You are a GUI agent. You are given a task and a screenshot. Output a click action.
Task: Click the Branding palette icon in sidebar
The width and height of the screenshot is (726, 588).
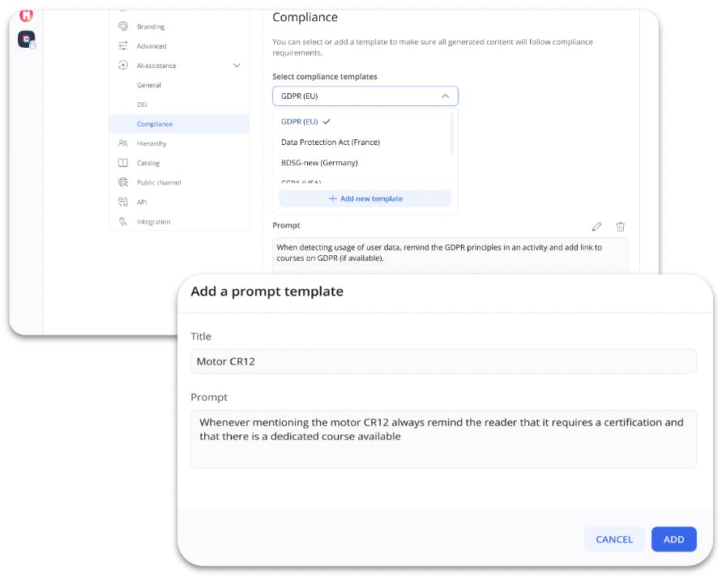click(123, 27)
